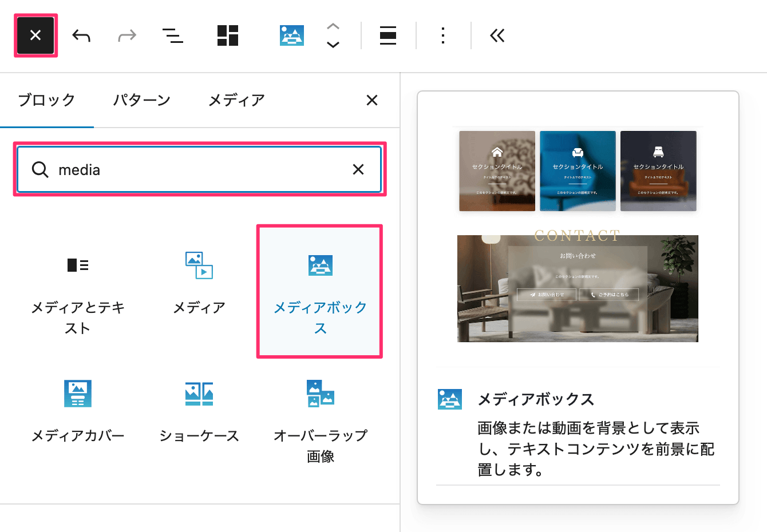Switch to the ブロック tab

coord(46,100)
